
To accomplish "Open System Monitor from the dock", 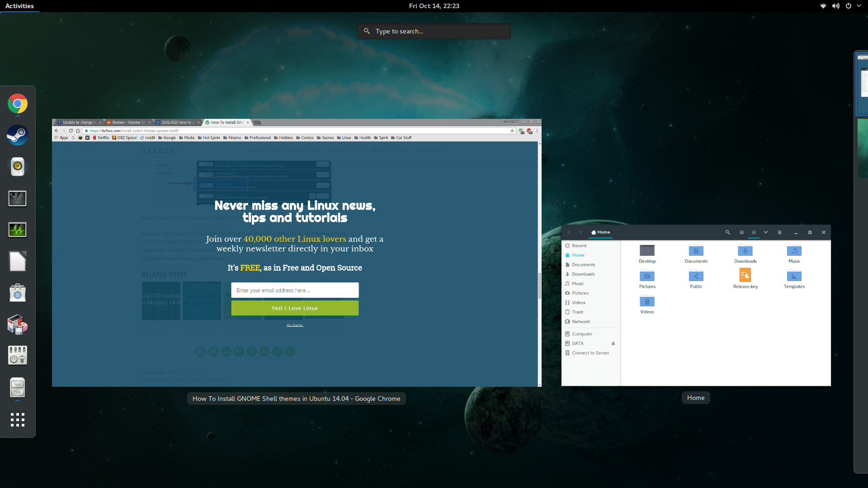I will (18, 230).
